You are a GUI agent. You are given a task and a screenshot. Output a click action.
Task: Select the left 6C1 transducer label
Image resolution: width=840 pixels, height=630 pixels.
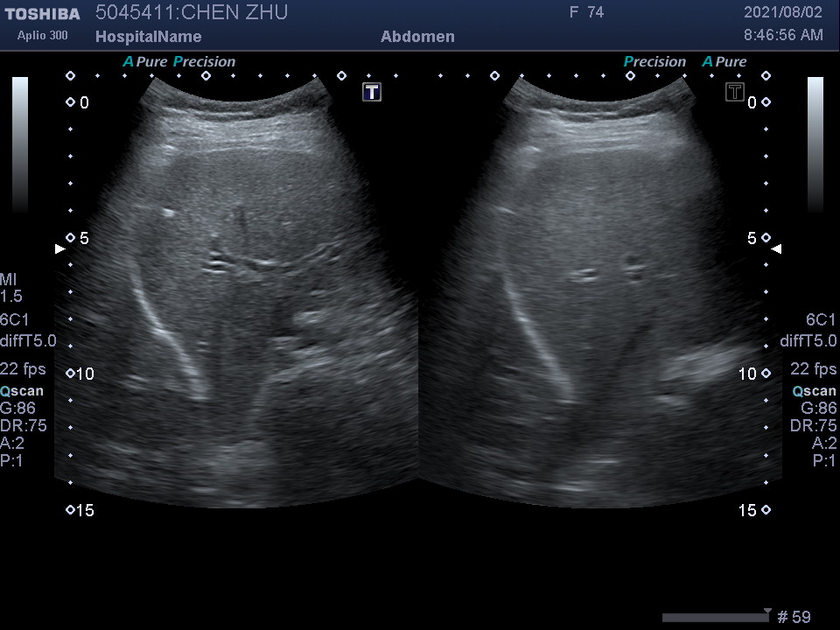[x=14, y=320]
